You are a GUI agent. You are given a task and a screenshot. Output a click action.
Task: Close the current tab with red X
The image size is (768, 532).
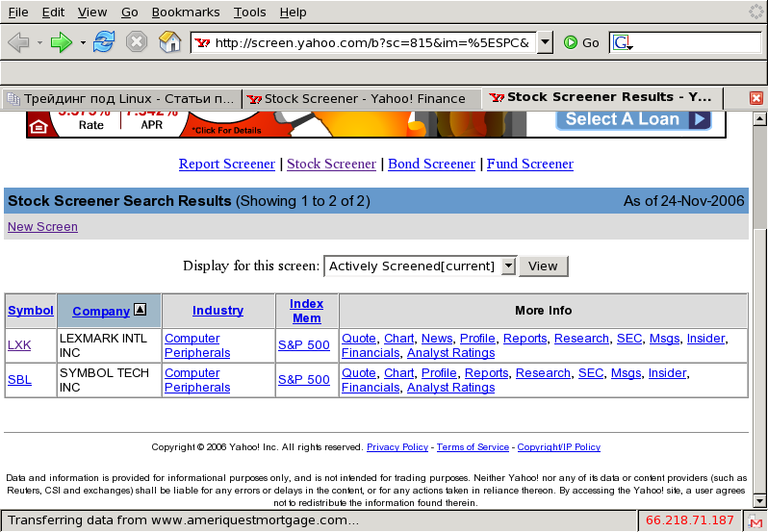click(756, 98)
